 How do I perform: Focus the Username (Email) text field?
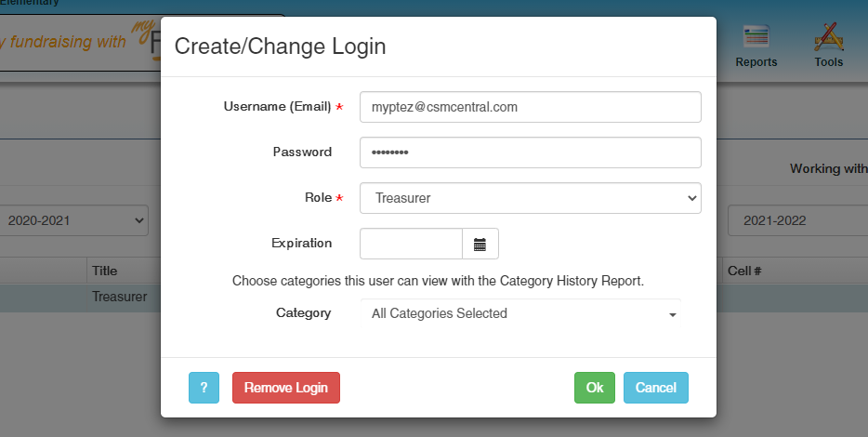click(x=530, y=107)
